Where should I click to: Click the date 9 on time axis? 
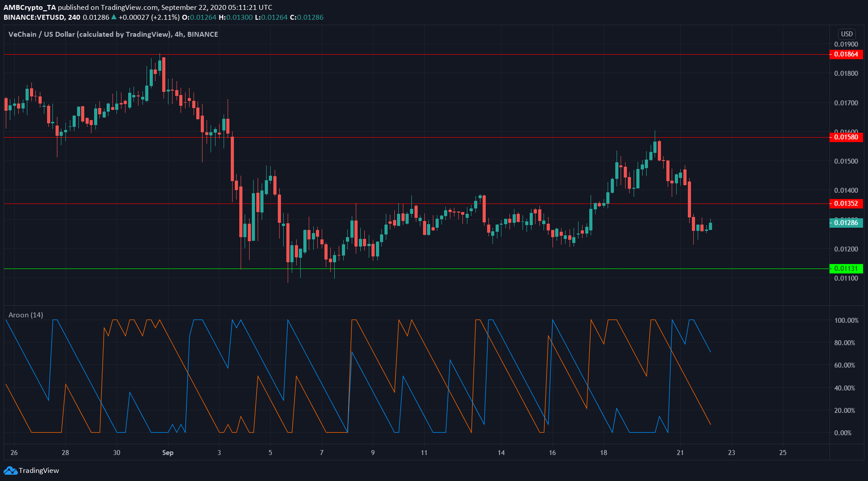pyautogui.click(x=373, y=453)
